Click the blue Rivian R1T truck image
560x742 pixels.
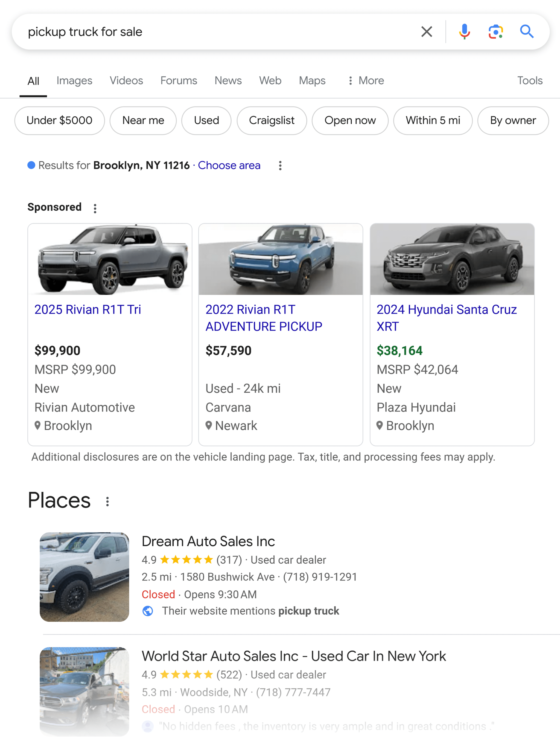coord(281,259)
